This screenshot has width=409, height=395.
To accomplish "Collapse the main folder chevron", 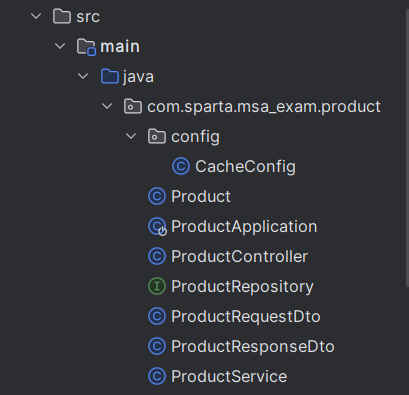I will coord(60,46).
